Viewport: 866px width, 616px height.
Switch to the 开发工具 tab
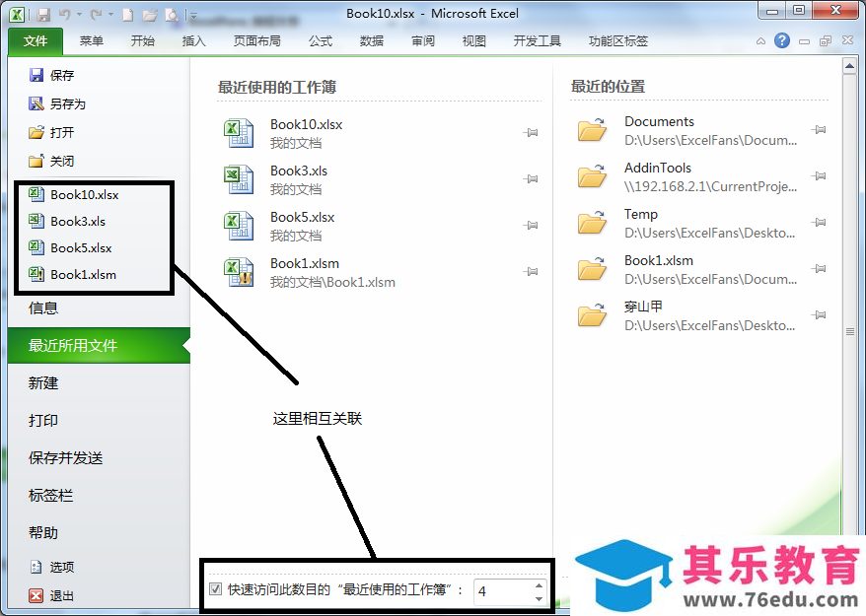click(538, 40)
